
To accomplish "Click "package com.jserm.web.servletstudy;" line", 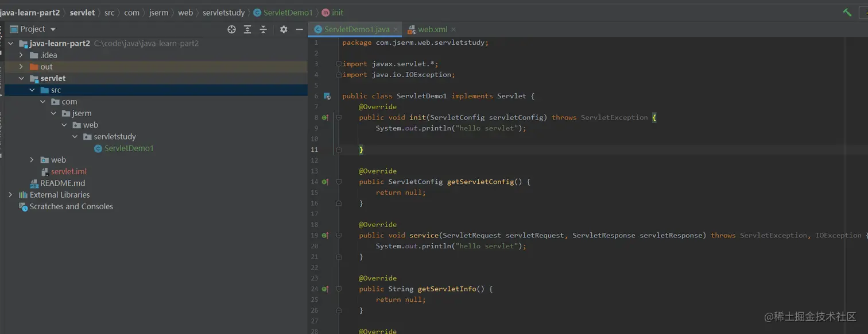I will 415,43.
